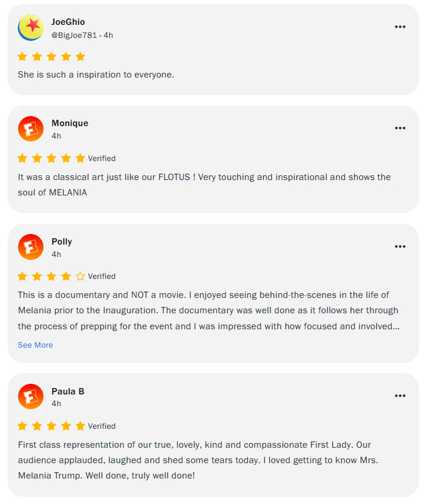This screenshot has width=425, height=504.
Task: Open the options menu on JoeGhio's review
Action: [x=400, y=27]
